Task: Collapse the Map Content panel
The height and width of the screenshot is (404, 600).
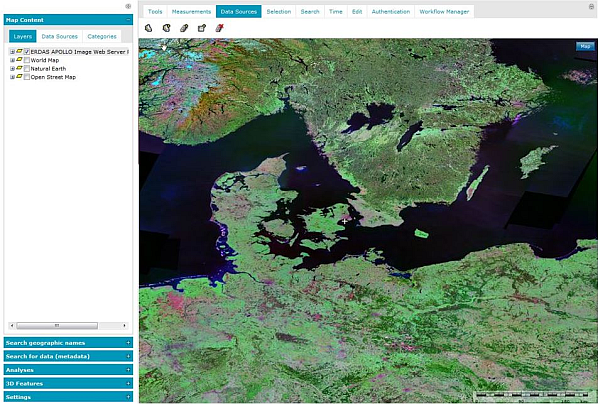Action: (x=128, y=20)
